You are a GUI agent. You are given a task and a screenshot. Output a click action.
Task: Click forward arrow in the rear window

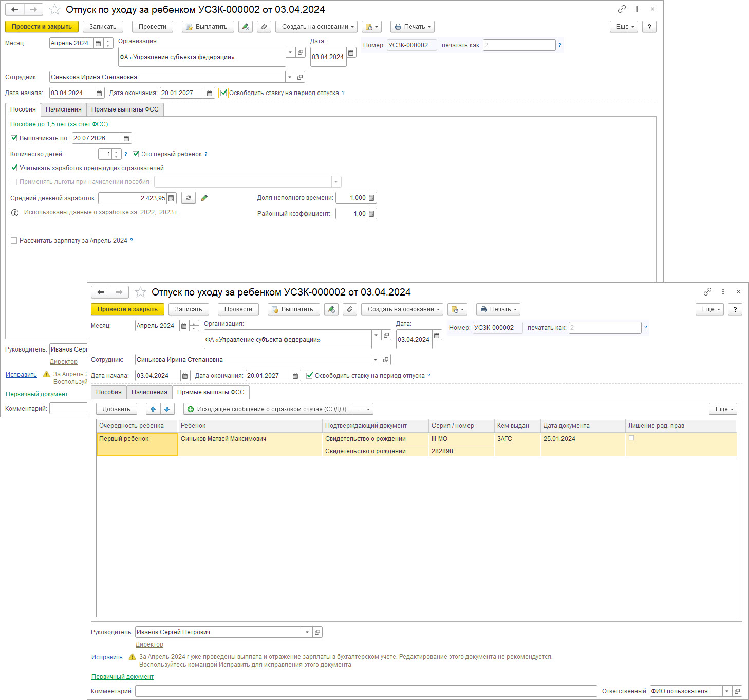pyautogui.click(x=33, y=10)
